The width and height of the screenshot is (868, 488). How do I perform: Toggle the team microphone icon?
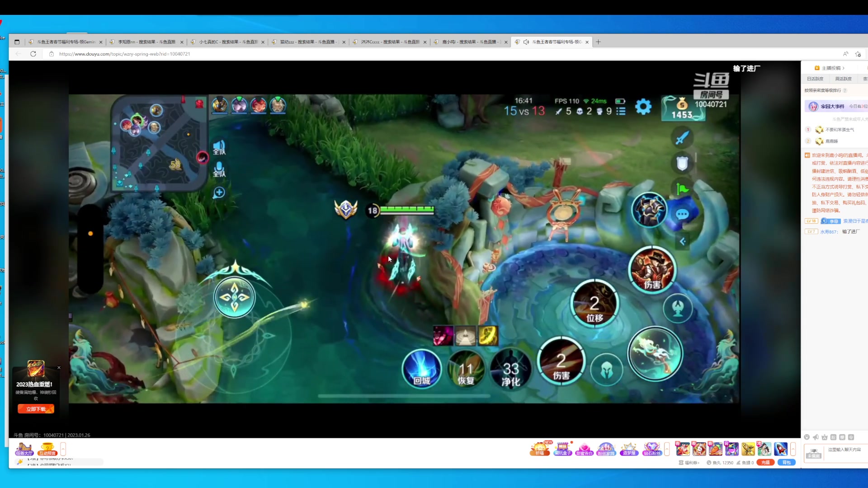[x=219, y=169]
